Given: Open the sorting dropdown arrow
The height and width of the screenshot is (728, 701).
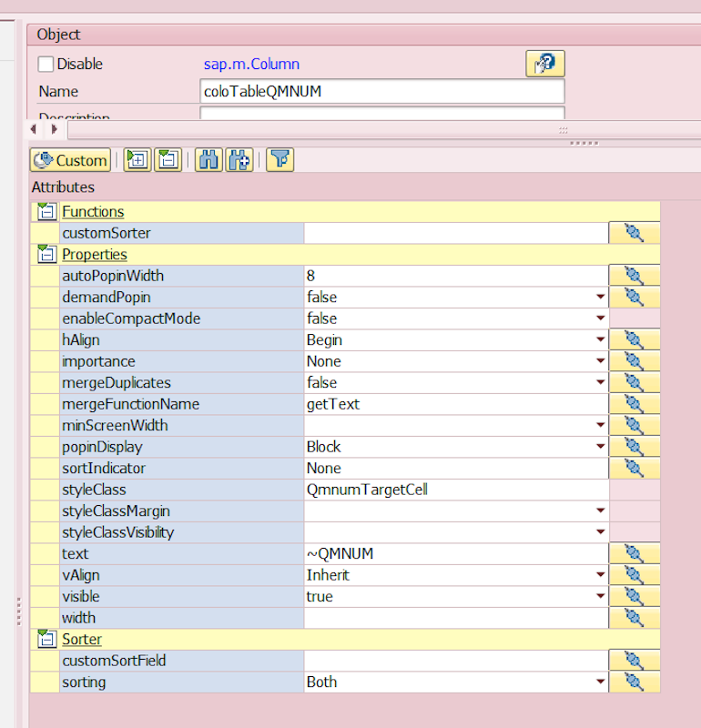Looking at the screenshot, I should 601,681.
